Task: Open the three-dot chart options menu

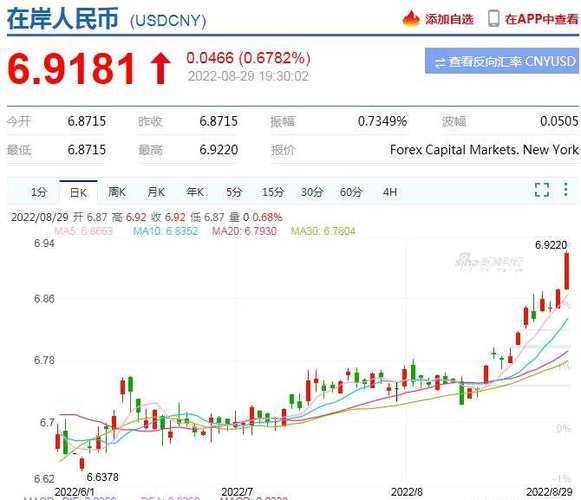Action: tap(565, 189)
